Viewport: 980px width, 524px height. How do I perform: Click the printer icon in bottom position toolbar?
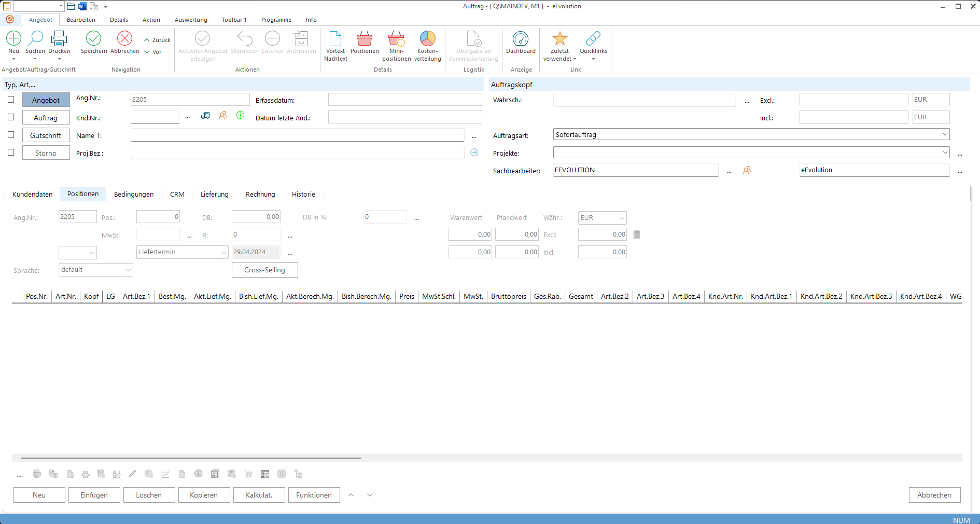(x=37, y=474)
